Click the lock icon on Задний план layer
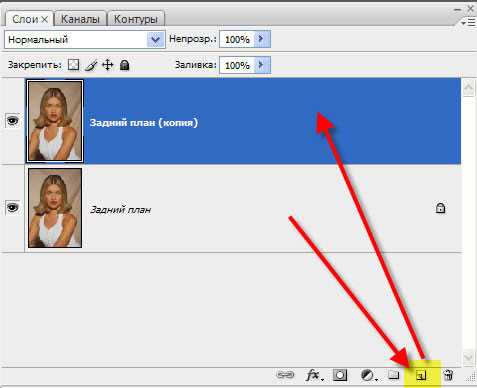This screenshot has width=477, height=388. tap(440, 208)
